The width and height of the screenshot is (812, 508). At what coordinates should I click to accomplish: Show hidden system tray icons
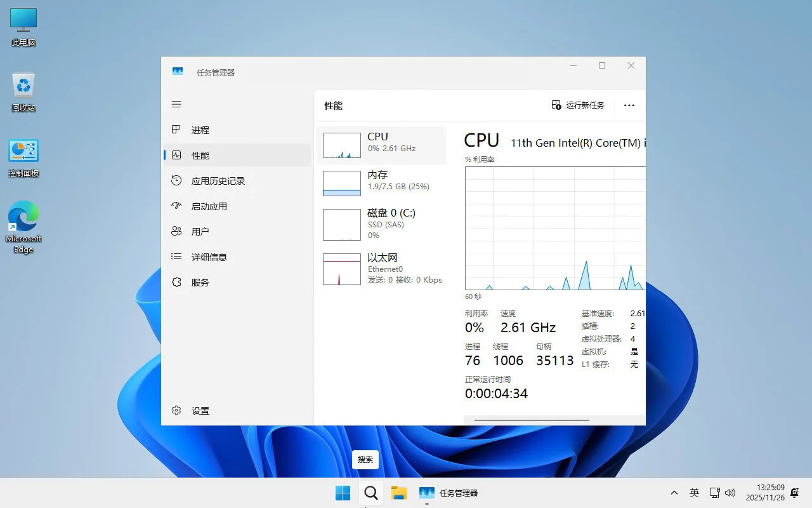674,492
